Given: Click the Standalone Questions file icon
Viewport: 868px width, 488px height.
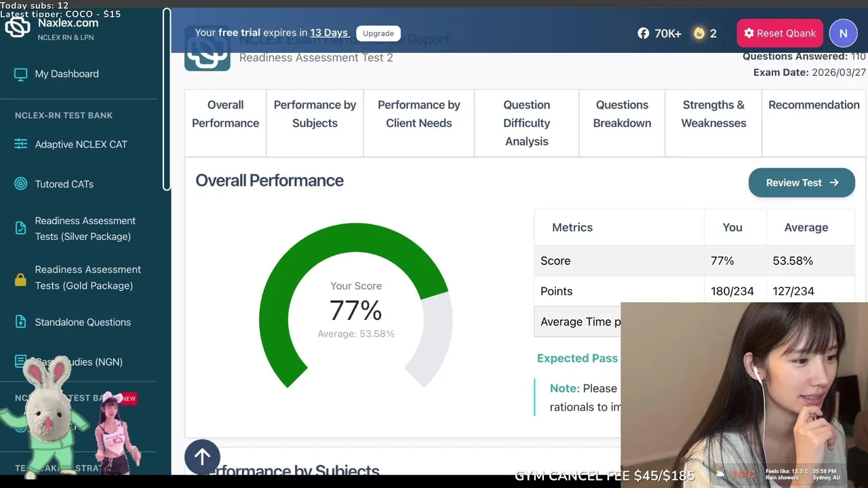Looking at the screenshot, I should 21,322.
